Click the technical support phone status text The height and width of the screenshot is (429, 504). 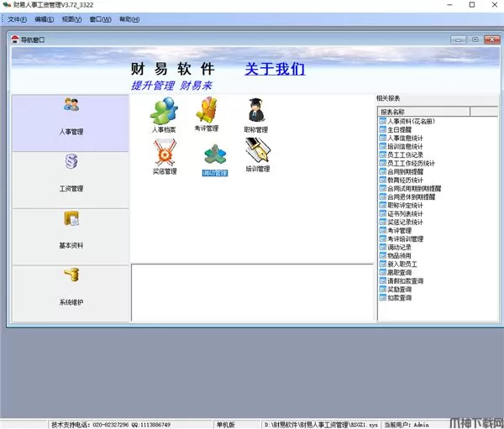[x=111, y=425]
